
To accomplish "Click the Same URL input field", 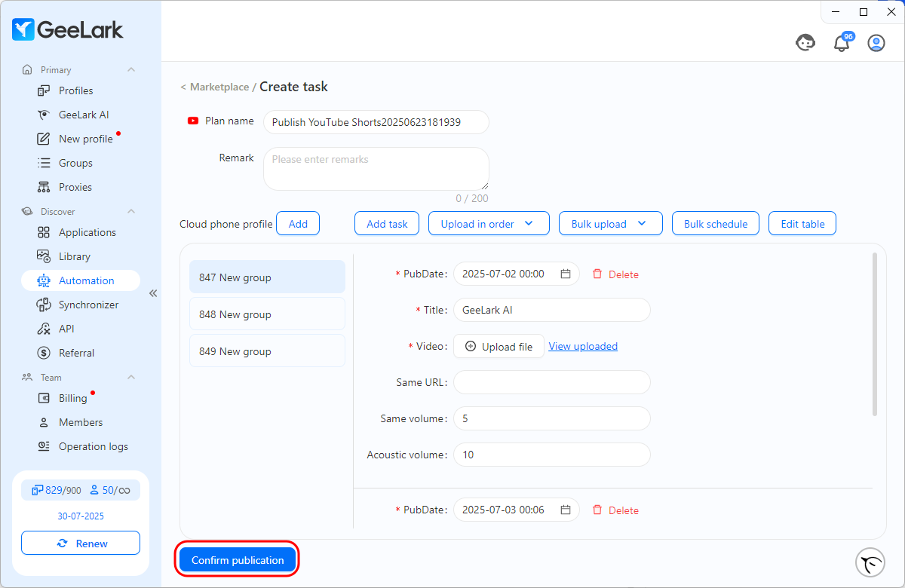I will 551,382.
